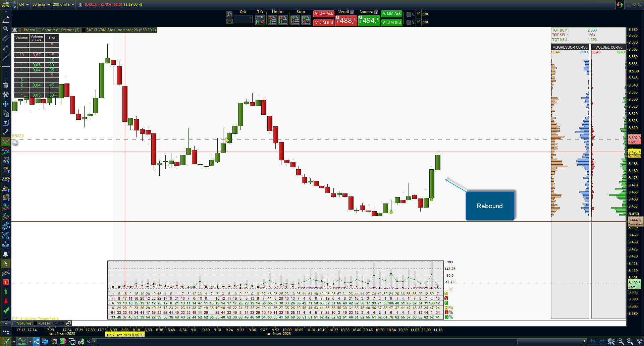Select the RSI (14) indicator tab
The width and height of the screenshot is (644, 346).
tap(45, 323)
